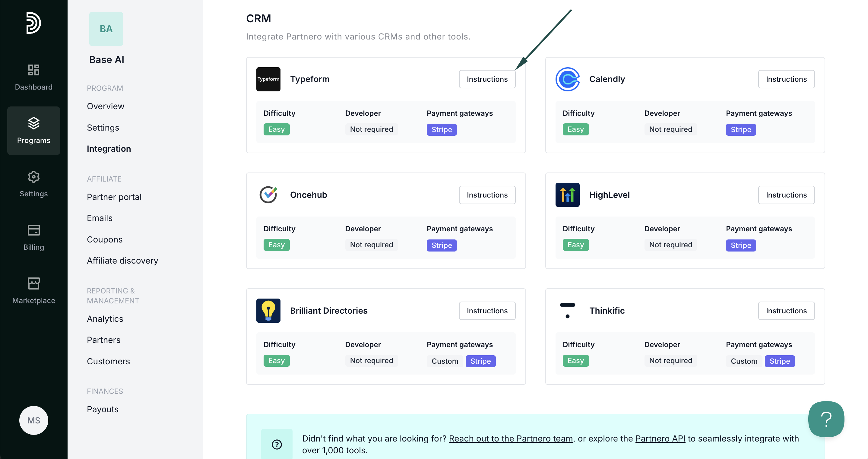Click the Base AI program name
868x459 pixels.
click(106, 60)
